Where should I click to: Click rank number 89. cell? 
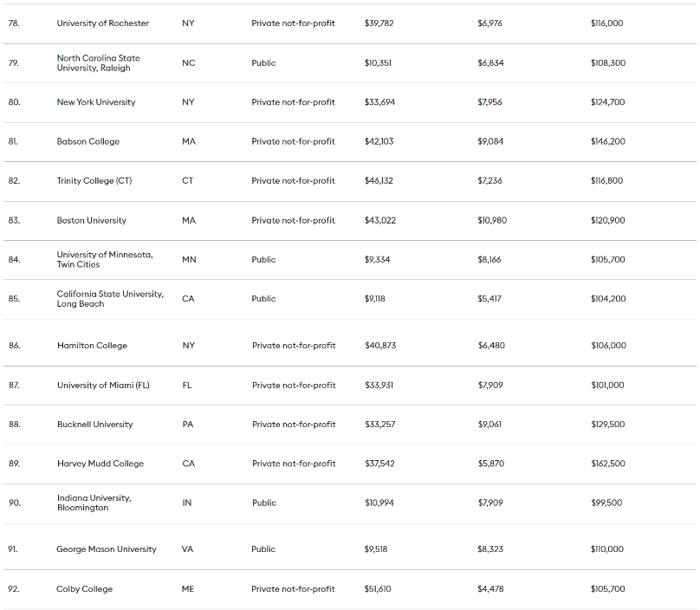14,464
